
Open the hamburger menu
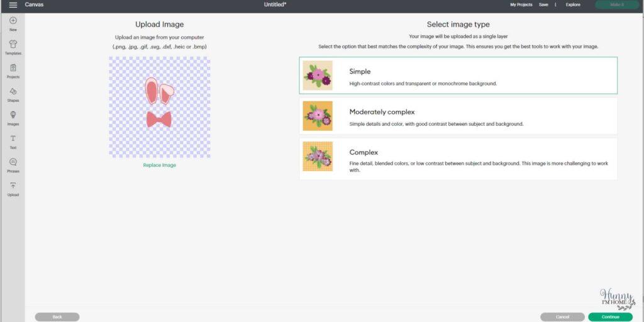click(x=13, y=5)
